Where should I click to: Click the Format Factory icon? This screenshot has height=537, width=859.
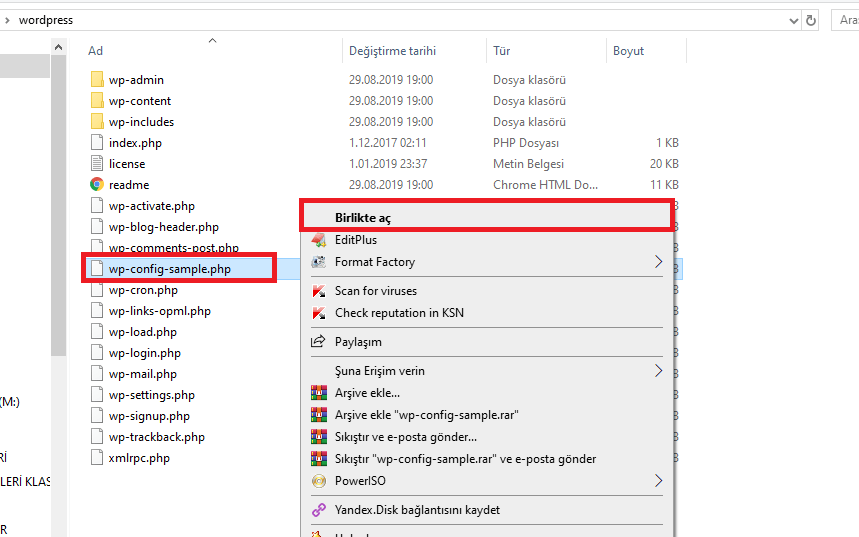(319, 262)
